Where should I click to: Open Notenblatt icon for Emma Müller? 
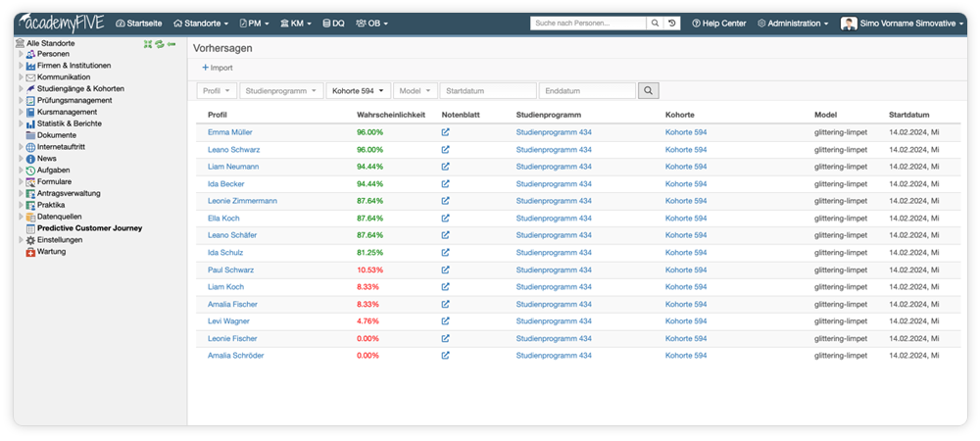pyautogui.click(x=446, y=132)
